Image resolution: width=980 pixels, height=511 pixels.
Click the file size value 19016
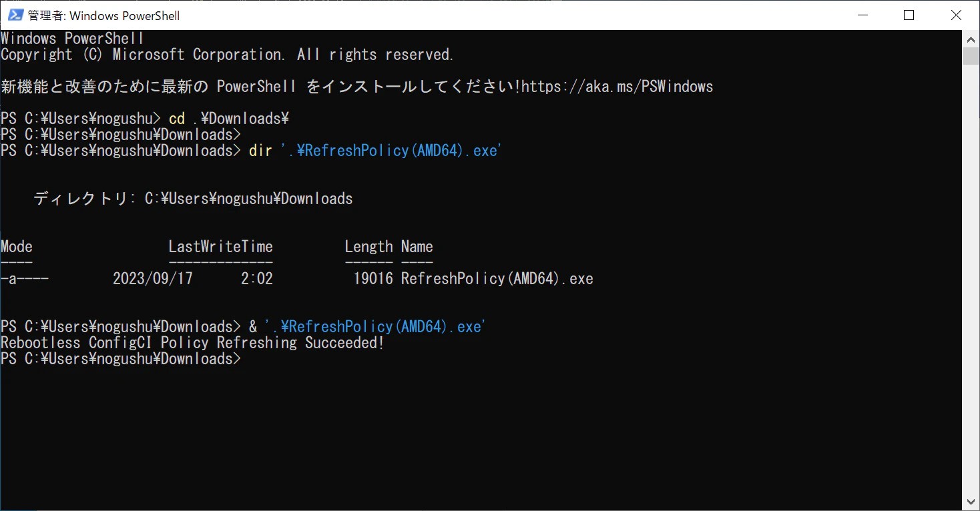(373, 279)
